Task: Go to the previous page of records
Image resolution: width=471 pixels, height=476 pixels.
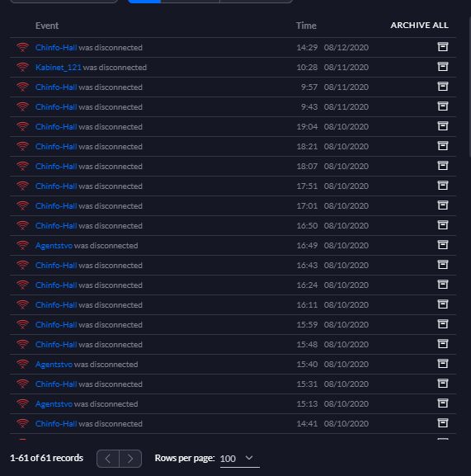Action: (x=108, y=459)
